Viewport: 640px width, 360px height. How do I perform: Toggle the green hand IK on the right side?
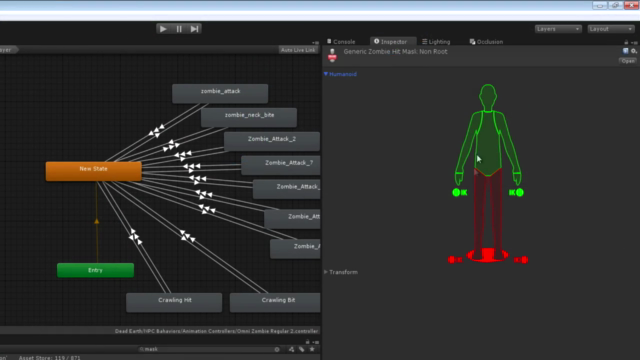coord(516,192)
